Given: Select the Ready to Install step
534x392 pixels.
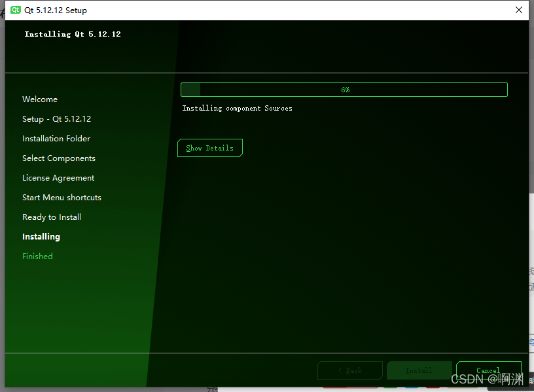Looking at the screenshot, I should click(x=52, y=217).
